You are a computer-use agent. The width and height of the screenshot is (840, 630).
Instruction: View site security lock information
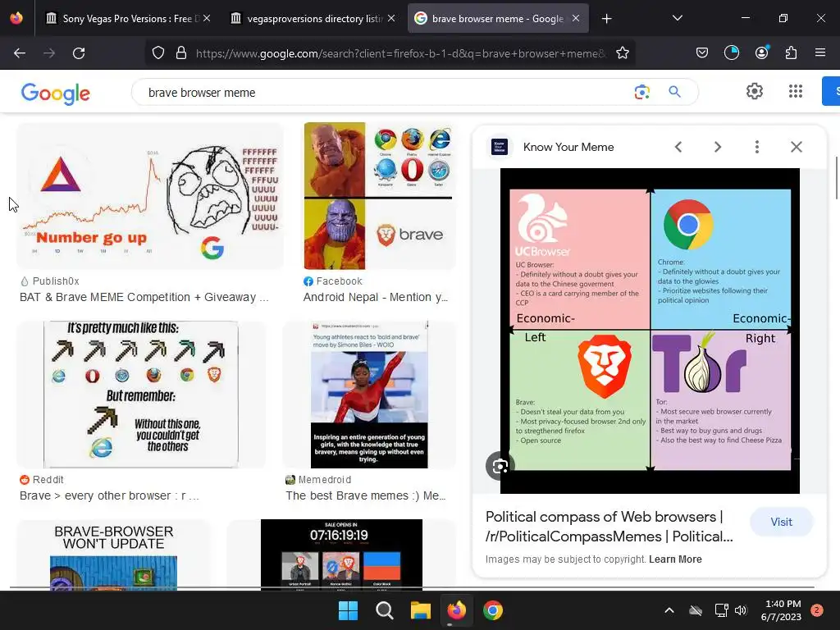181,53
